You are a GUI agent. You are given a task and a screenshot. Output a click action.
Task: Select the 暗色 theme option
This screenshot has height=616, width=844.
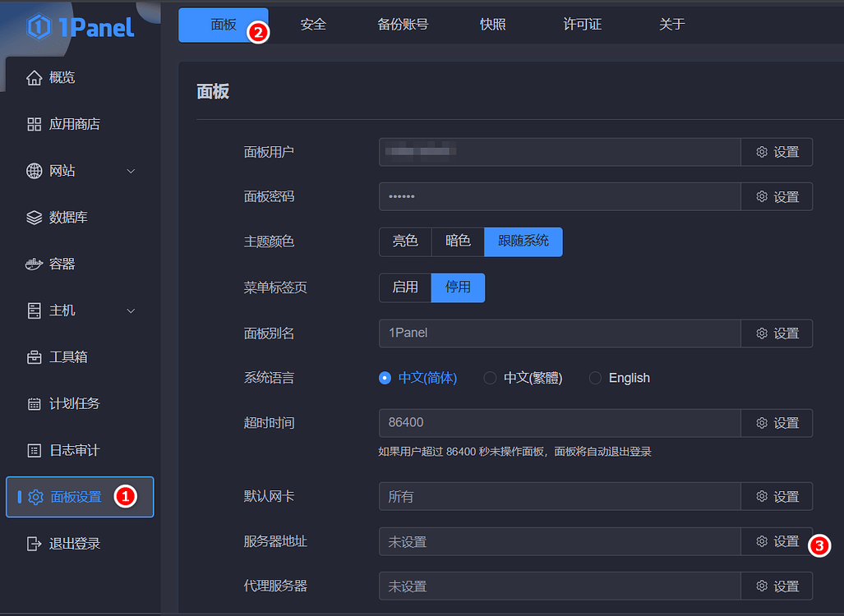[458, 241]
